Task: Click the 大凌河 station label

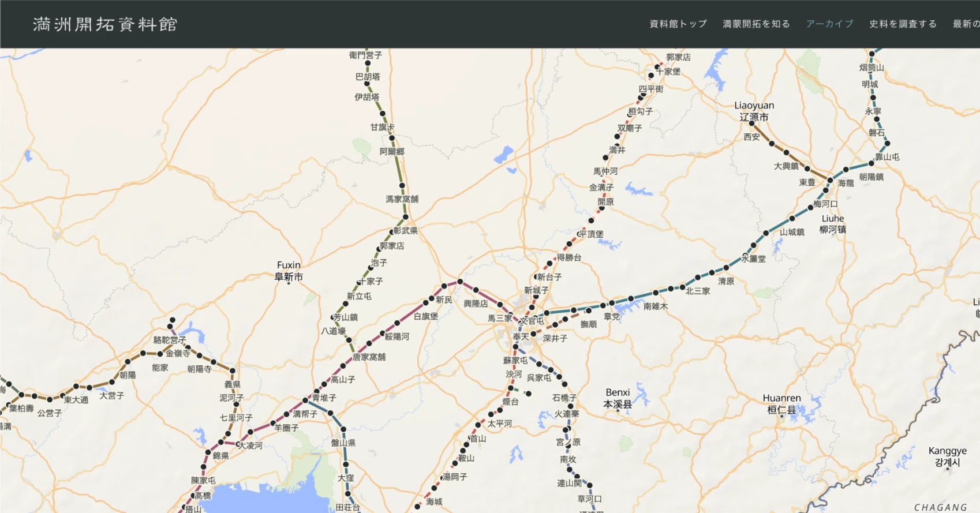Action: click(250, 445)
